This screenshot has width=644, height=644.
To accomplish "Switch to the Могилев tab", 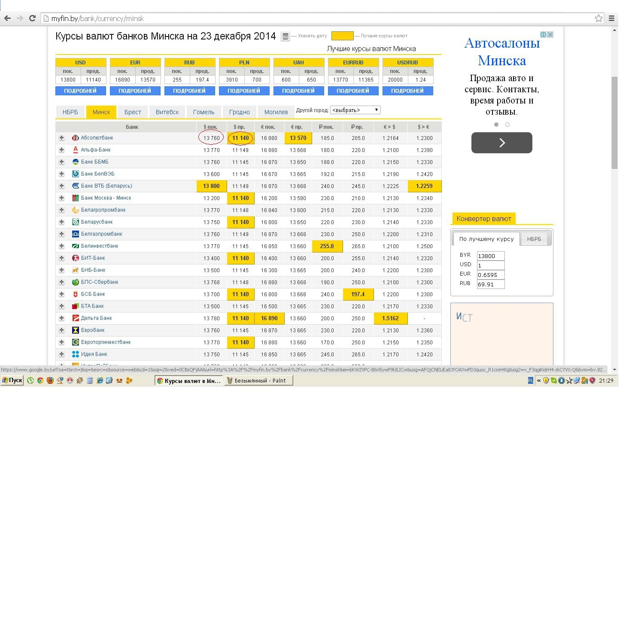I will point(276,112).
